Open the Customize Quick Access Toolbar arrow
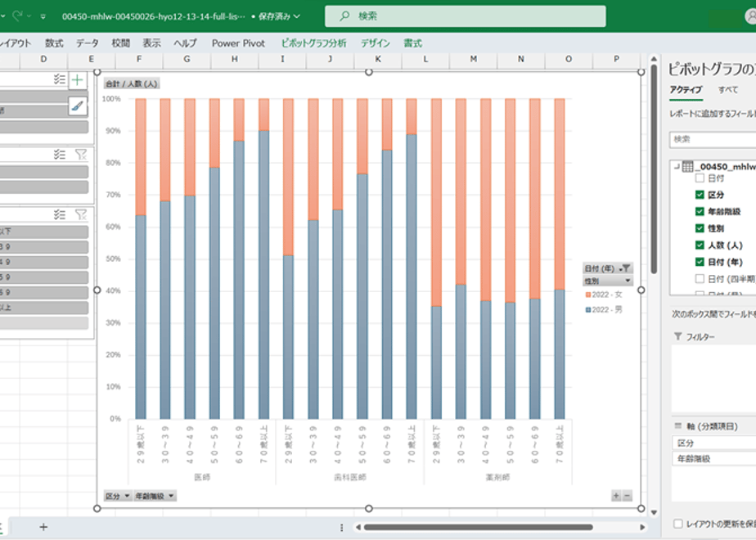Viewport: 756px width, 540px height. [43, 16]
